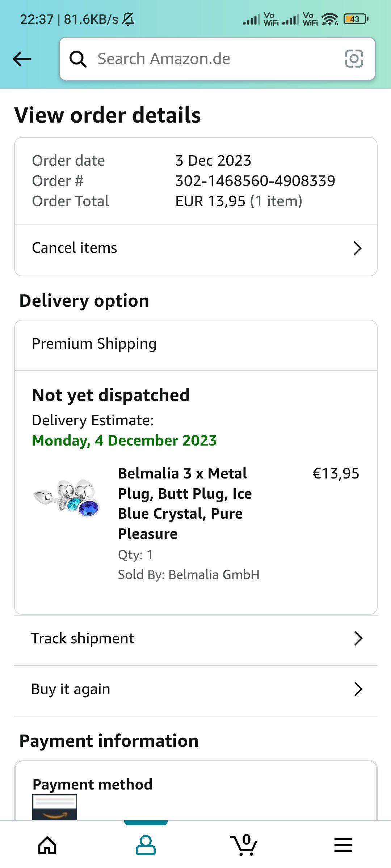Image resolution: width=391 pixels, height=868 pixels.
Task: Open the hamburger menu icon
Action: click(x=343, y=845)
